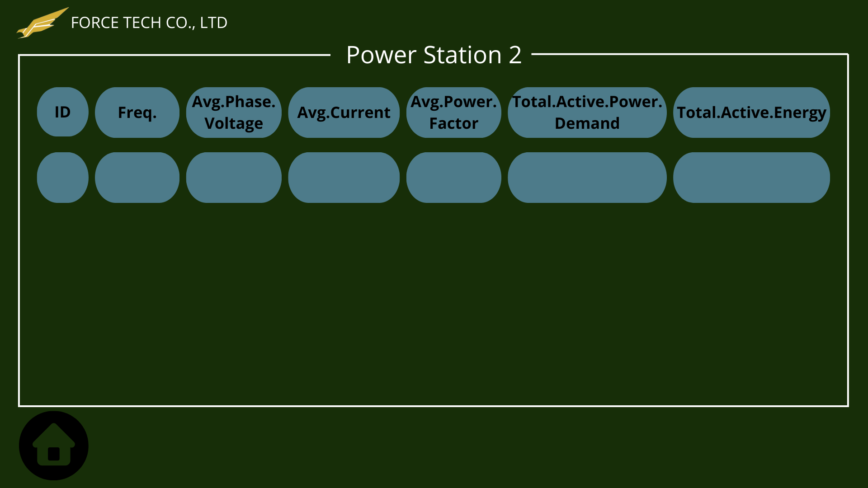Image resolution: width=868 pixels, height=488 pixels.
Task: Click the empty field under Avg.Power.Factor
Action: (x=453, y=178)
